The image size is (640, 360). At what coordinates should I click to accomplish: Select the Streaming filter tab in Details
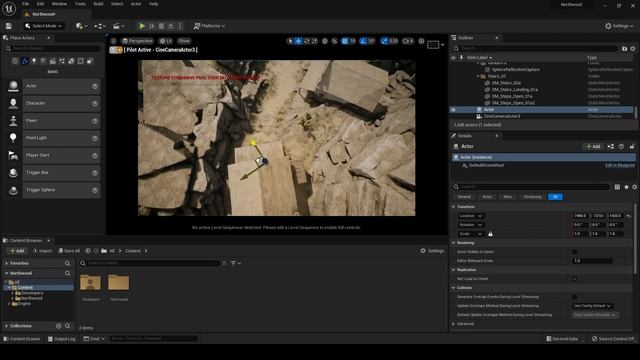pyautogui.click(x=532, y=197)
